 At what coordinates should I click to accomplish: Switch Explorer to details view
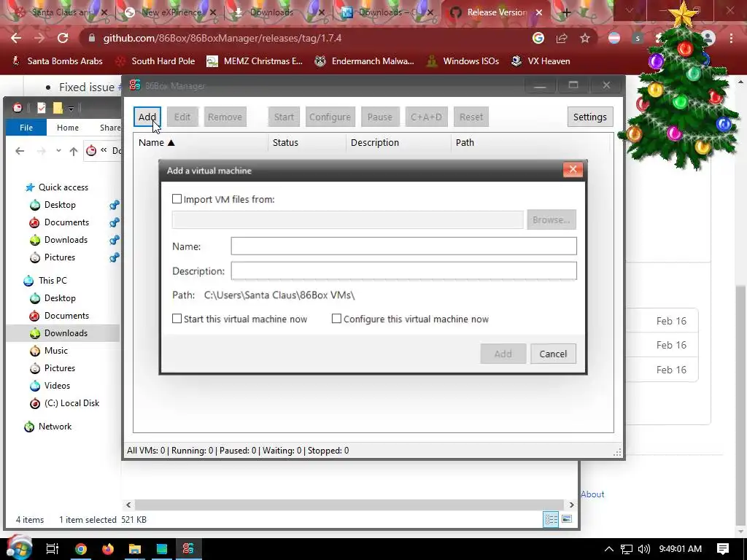[551, 519]
